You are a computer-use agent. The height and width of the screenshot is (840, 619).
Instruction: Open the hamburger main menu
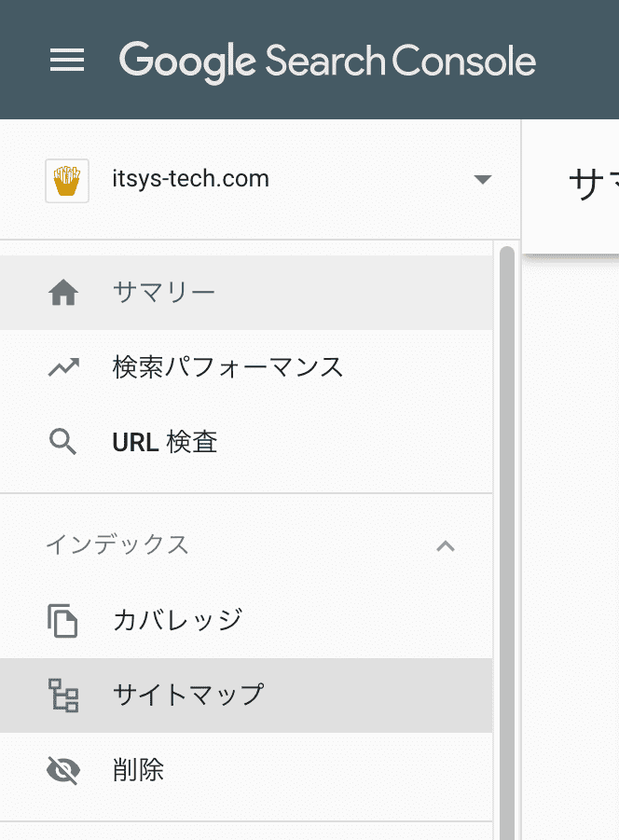coord(67,60)
